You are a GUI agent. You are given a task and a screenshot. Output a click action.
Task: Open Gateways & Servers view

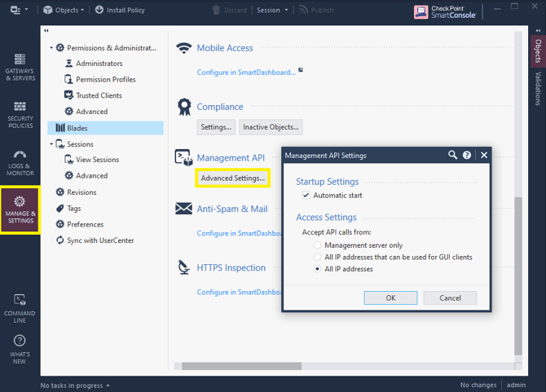(20, 67)
